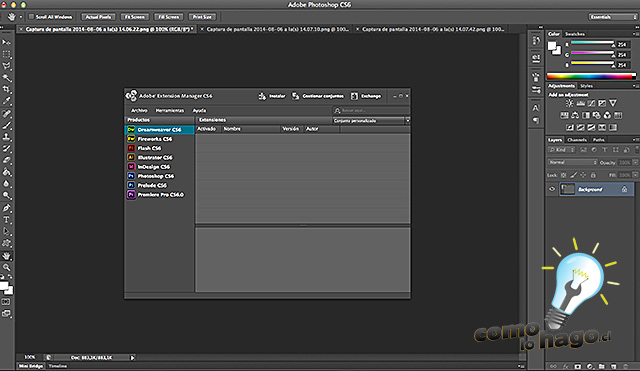This screenshot has width=640, height=371.
Task: Select the Eraser tool
Action: [7, 160]
